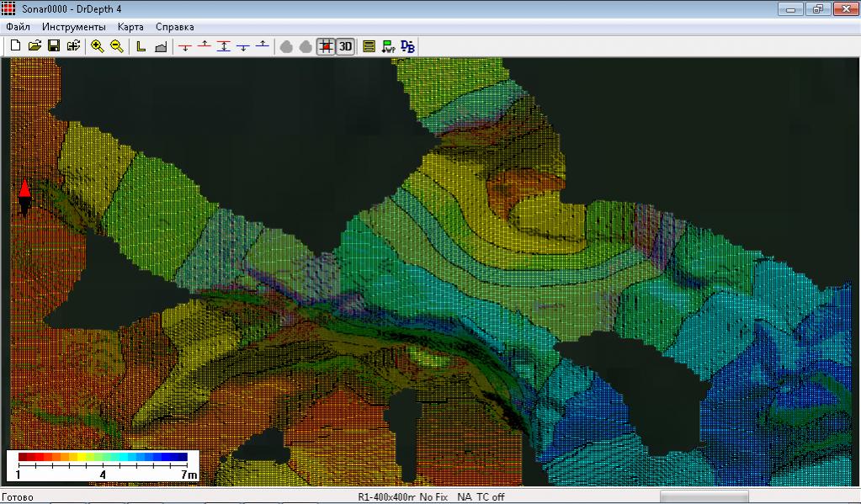Open a file using the folder icon

click(35, 46)
